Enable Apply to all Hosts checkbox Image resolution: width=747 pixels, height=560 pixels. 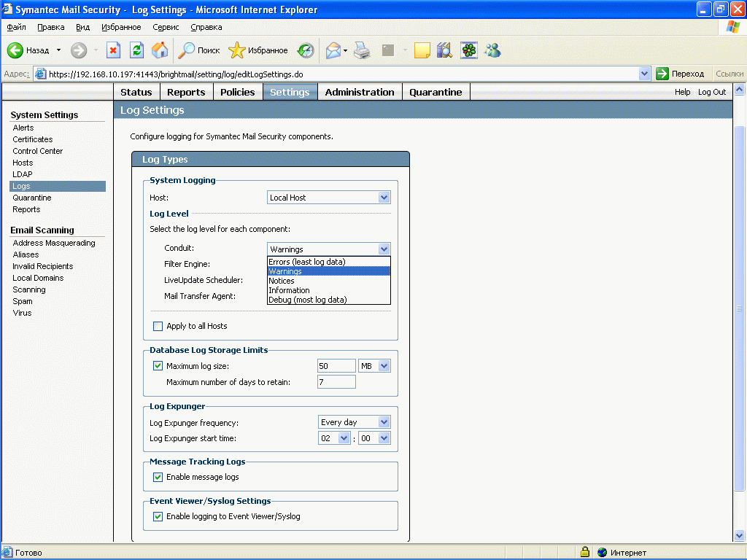158,326
